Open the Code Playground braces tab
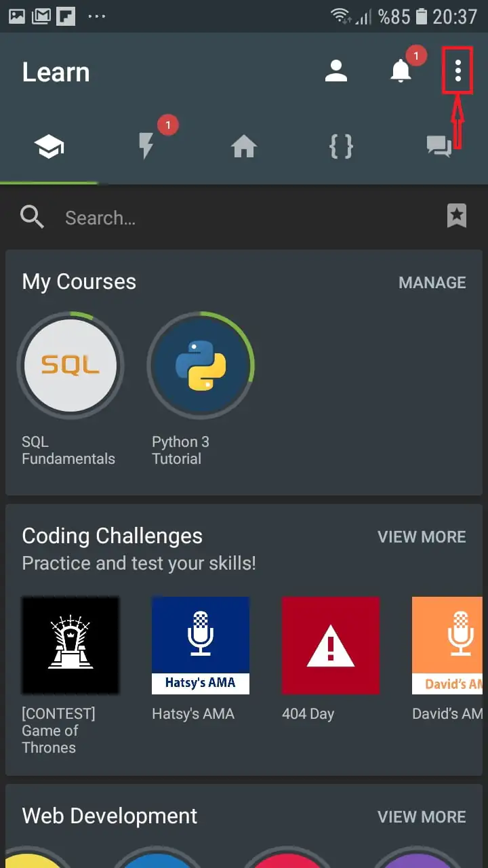Screen dimensions: 488x868 pos(341,146)
